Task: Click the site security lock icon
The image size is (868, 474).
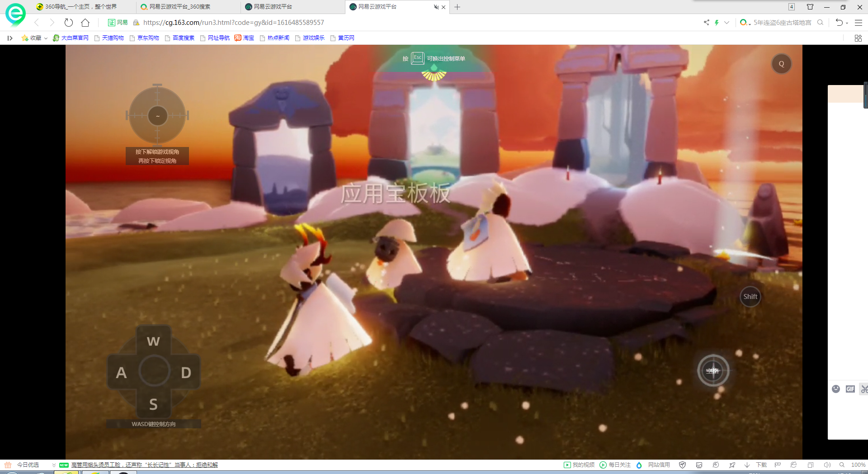Action: 136,23
